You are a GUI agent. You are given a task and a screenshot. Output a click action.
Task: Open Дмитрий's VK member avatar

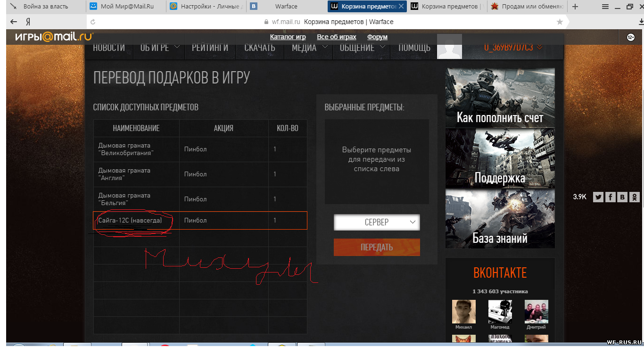(x=537, y=312)
